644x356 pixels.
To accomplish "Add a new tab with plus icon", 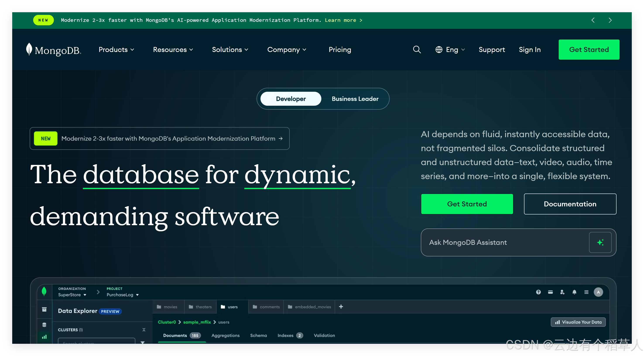I will [x=341, y=307].
